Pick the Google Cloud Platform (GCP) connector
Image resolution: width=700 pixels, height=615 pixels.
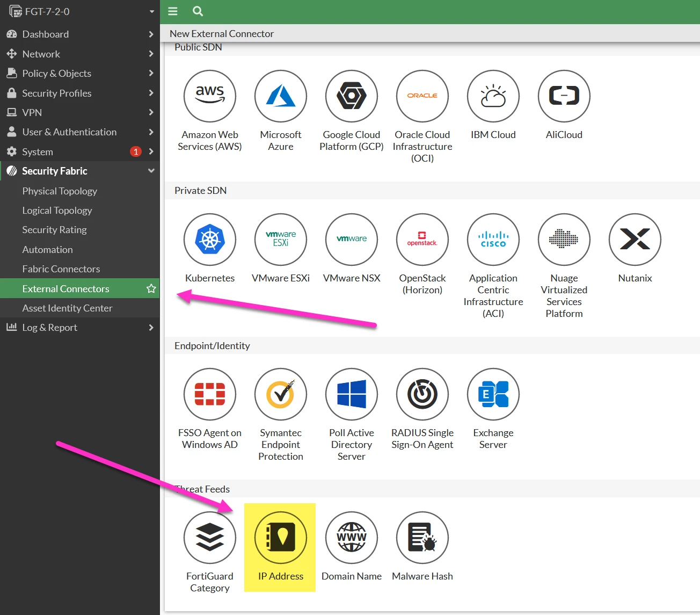point(352,96)
